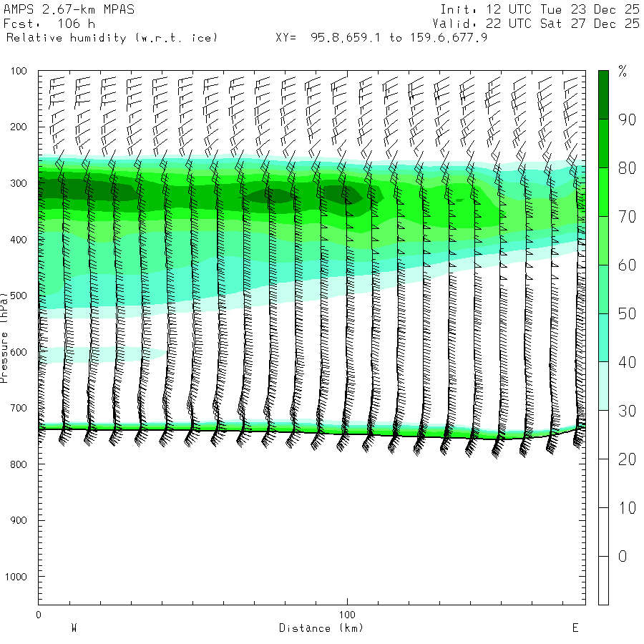Viewport: 644px width, 644px height.
Task: Click the 400 pressure axis label
Action: coord(19,240)
